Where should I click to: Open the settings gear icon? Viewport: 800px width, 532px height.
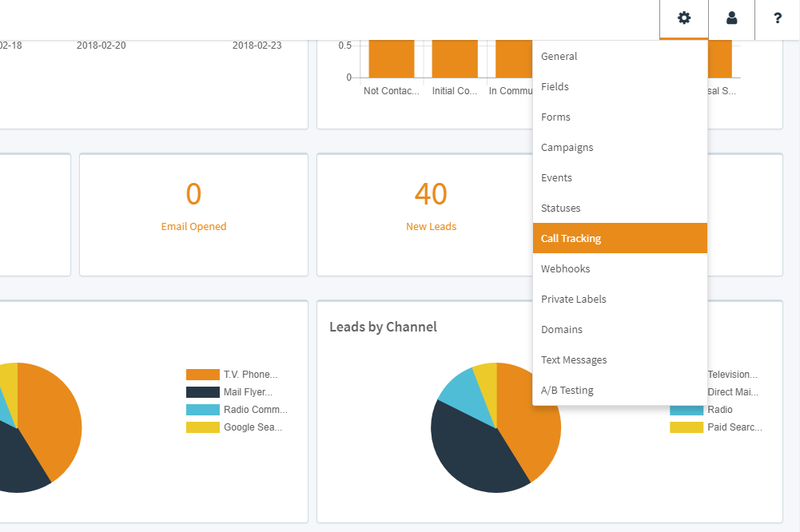[x=683, y=18]
